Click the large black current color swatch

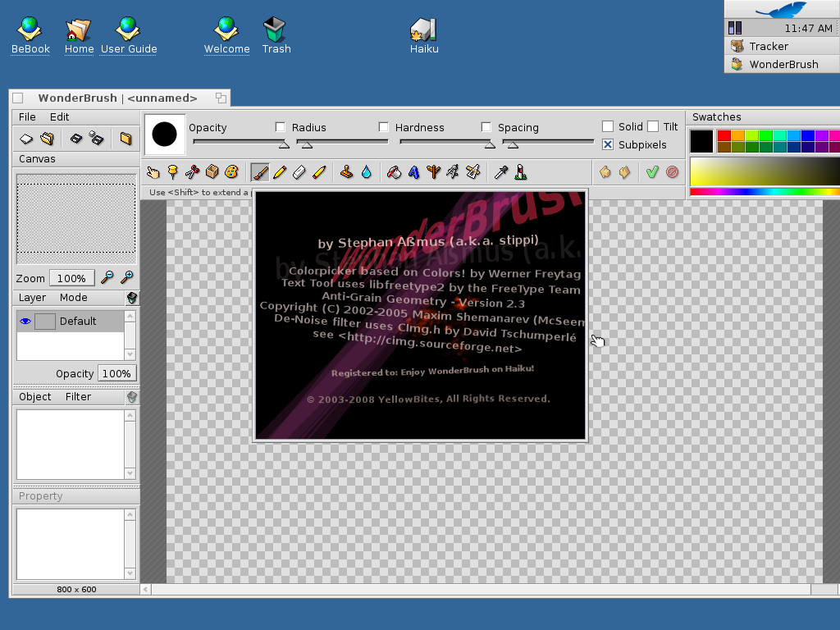click(x=701, y=141)
